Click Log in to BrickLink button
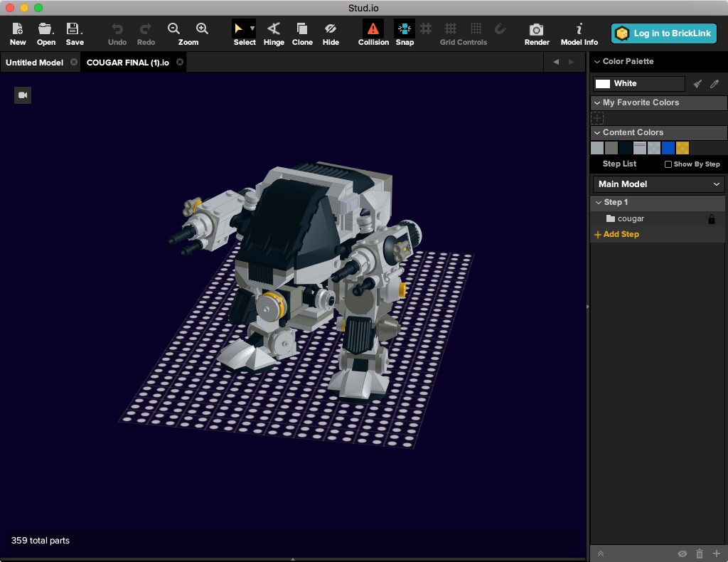Image resolution: width=728 pixels, height=562 pixels. tap(663, 33)
